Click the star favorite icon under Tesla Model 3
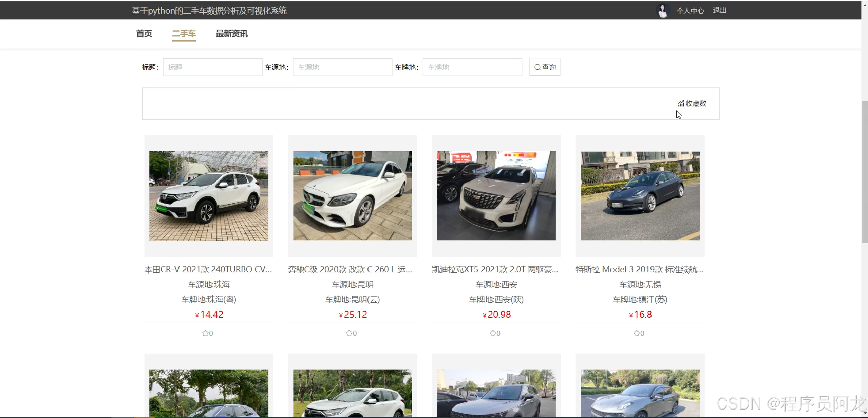The width and height of the screenshot is (868, 418). (x=637, y=333)
